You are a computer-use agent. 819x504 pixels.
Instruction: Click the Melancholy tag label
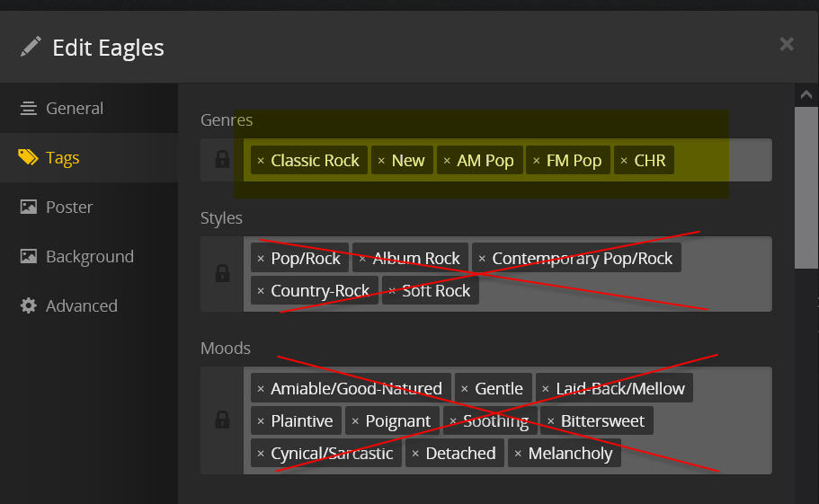570,454
